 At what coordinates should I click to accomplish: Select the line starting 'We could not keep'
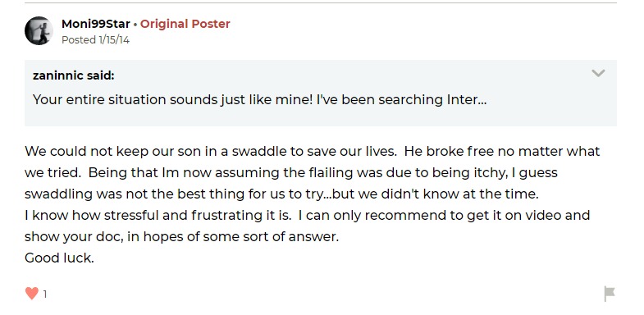coord(312,151)
